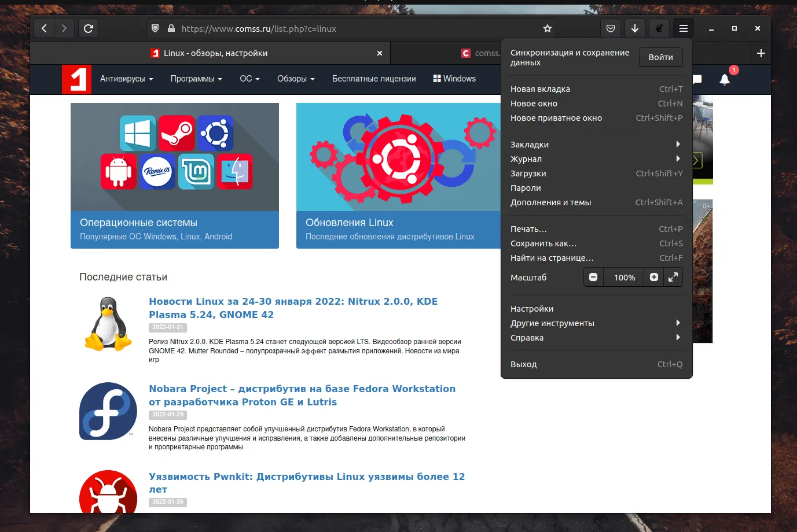
Task: Open a new tab with the plus button
Action: [761, 53]
